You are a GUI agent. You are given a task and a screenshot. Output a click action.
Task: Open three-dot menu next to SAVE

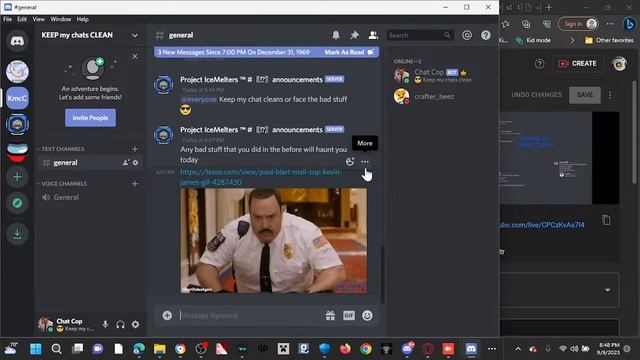tap(610, 95)
